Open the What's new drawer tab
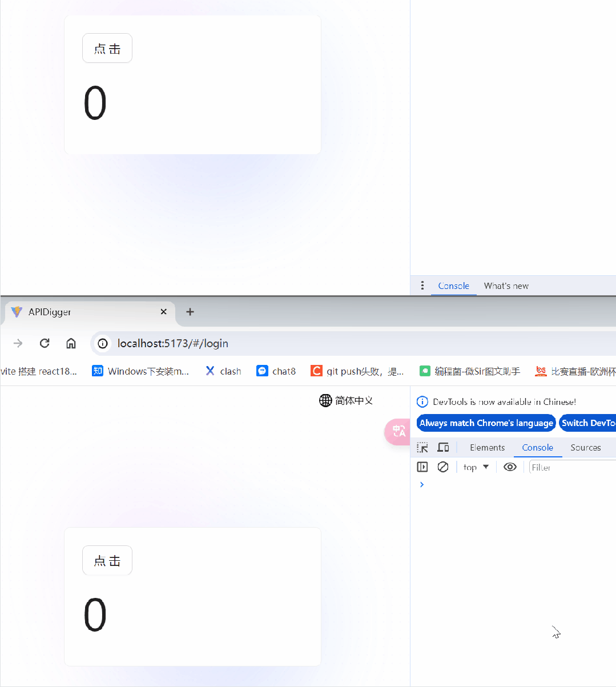 506,286
